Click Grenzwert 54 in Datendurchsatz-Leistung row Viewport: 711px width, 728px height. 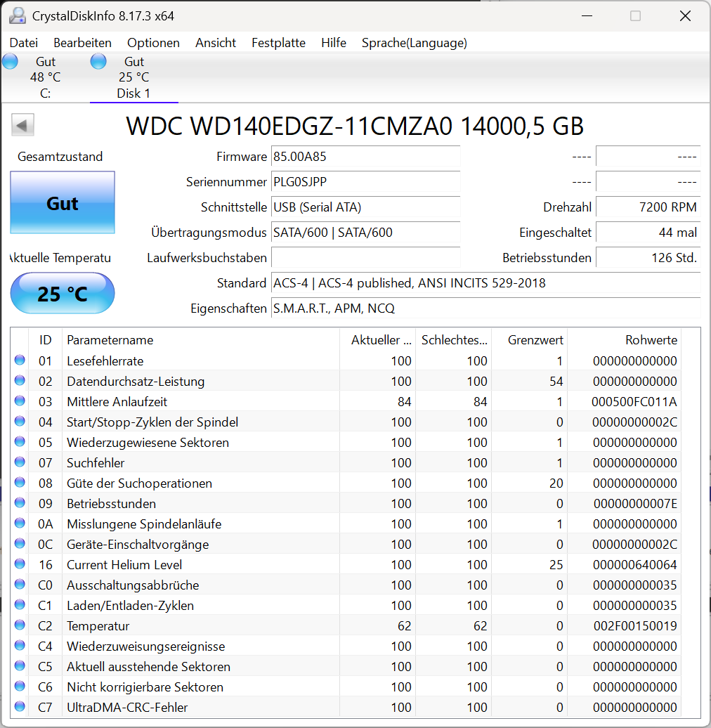click(556, 381)
